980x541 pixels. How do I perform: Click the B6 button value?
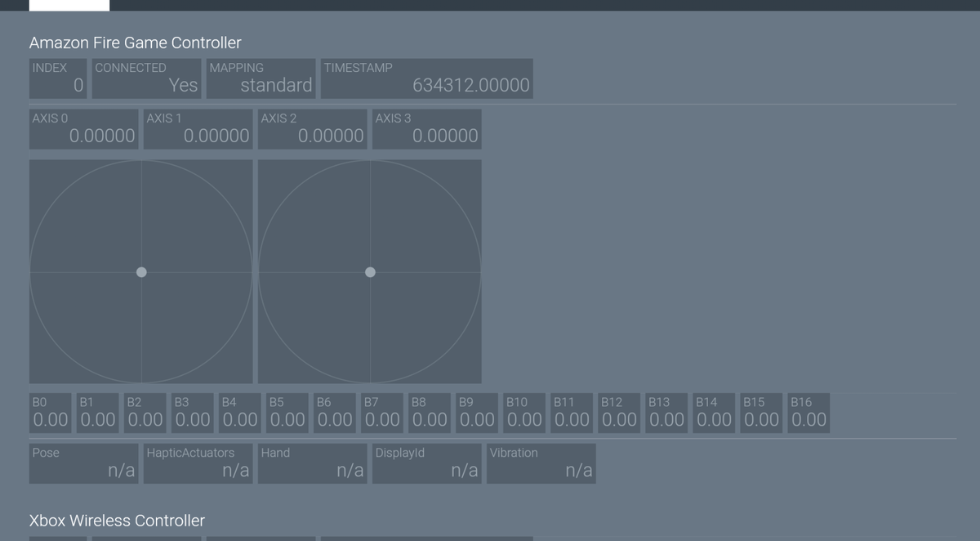[x=335, y=413]
